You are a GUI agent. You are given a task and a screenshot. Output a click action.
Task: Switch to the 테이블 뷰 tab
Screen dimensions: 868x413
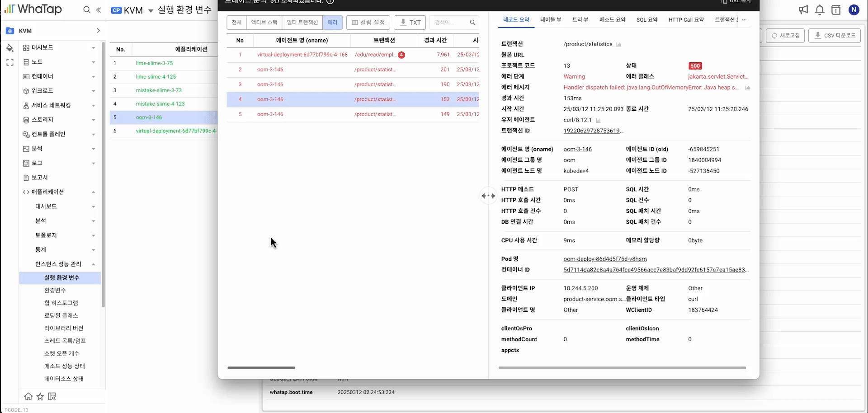(551, 20)
